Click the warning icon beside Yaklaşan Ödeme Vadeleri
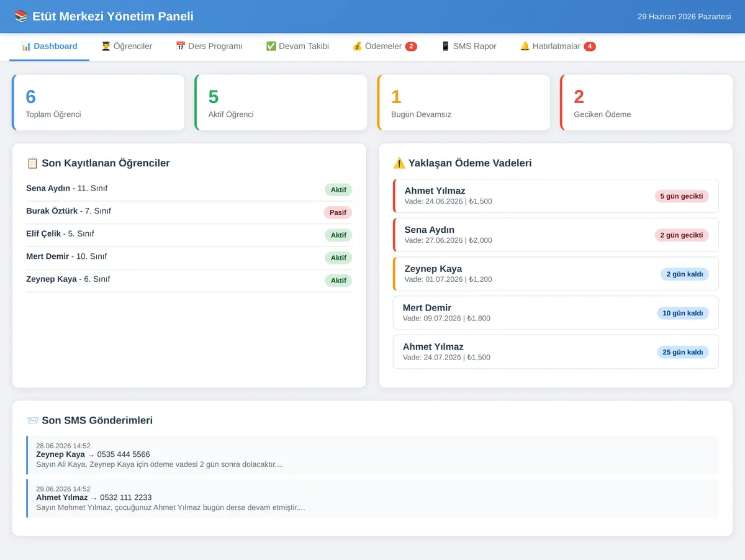The width and height of the screenshot is (745, 560). click(399, 163)
